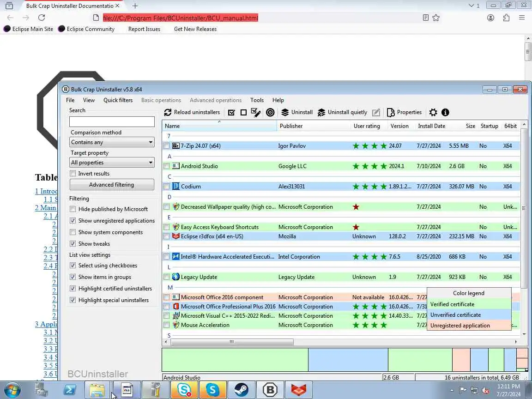Click the browser address bar URL
The image size is (532, 399).
pos(181,18)
